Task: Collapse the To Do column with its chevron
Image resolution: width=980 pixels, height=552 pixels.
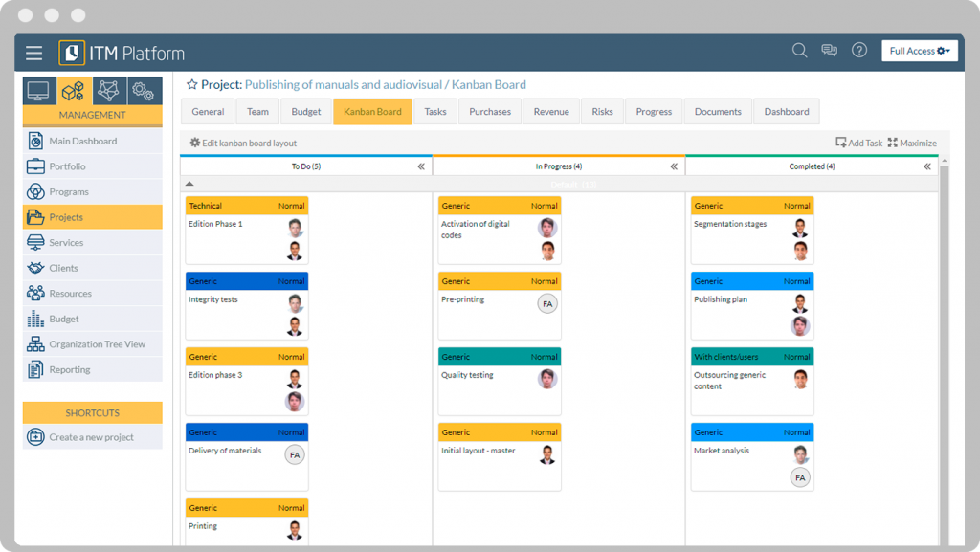Action: [421, 166]
